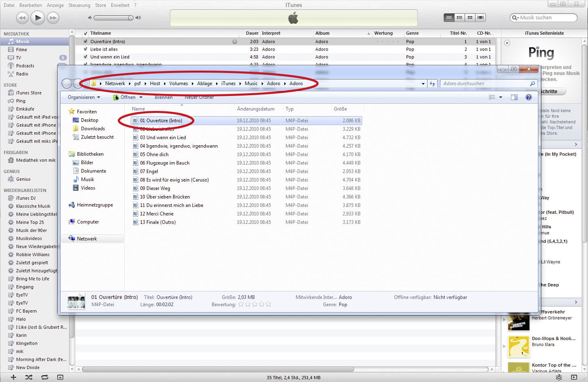Open the Steuerung menu
Screen dimensions: 588x382
[x=79, y=5]
